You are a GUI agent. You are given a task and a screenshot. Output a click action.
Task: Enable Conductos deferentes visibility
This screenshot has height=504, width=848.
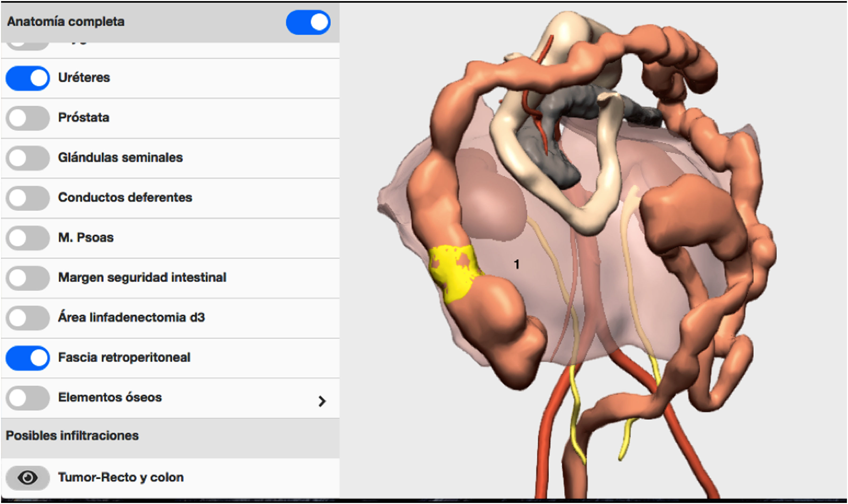click(x=28, y=198)
